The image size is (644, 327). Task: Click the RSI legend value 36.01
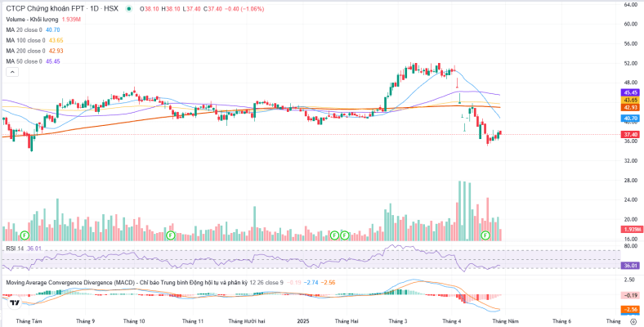click(34, 249)
